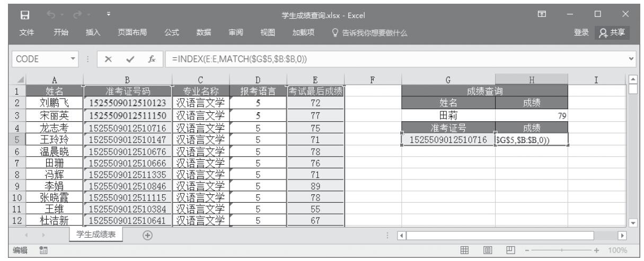The width and height of the screenshot is (644, 261).
Task: Confirm formula with the Enter checkmark
Action: click(123, 57)
